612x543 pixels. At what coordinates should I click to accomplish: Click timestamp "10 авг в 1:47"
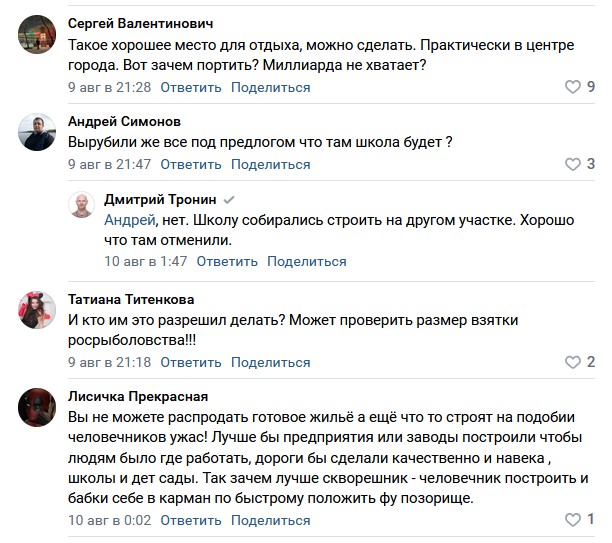pyautogui.click(x=146, y=261)
